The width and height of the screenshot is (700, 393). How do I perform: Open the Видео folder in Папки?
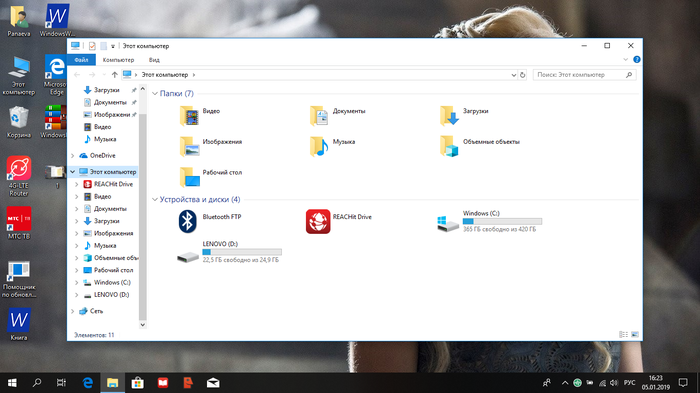pos(200,116)
